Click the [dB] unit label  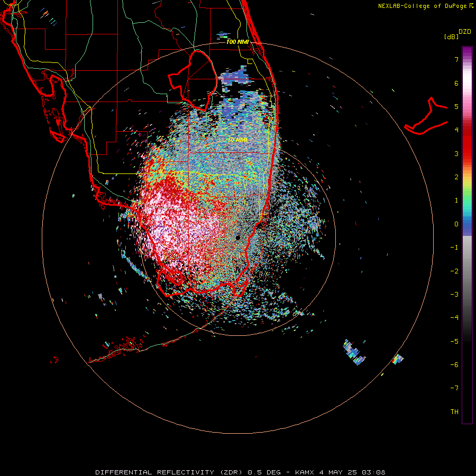pos(451,36)
